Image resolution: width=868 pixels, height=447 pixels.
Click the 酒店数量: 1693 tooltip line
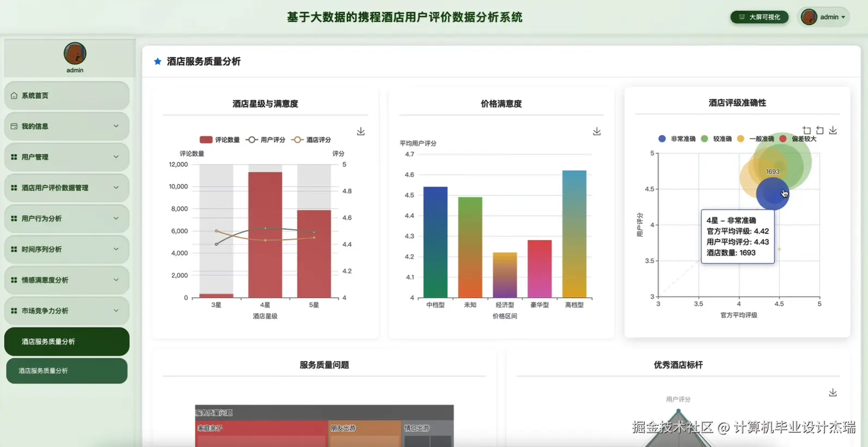point(731,253)
